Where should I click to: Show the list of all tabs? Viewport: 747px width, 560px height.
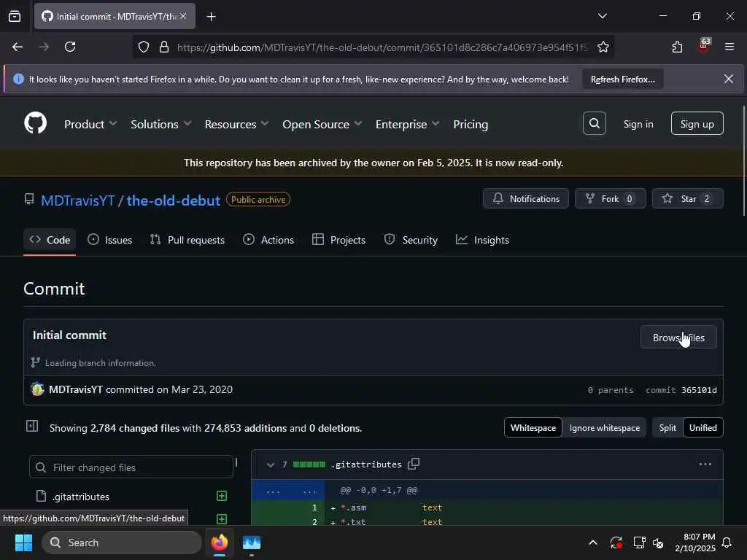(602, 16)
